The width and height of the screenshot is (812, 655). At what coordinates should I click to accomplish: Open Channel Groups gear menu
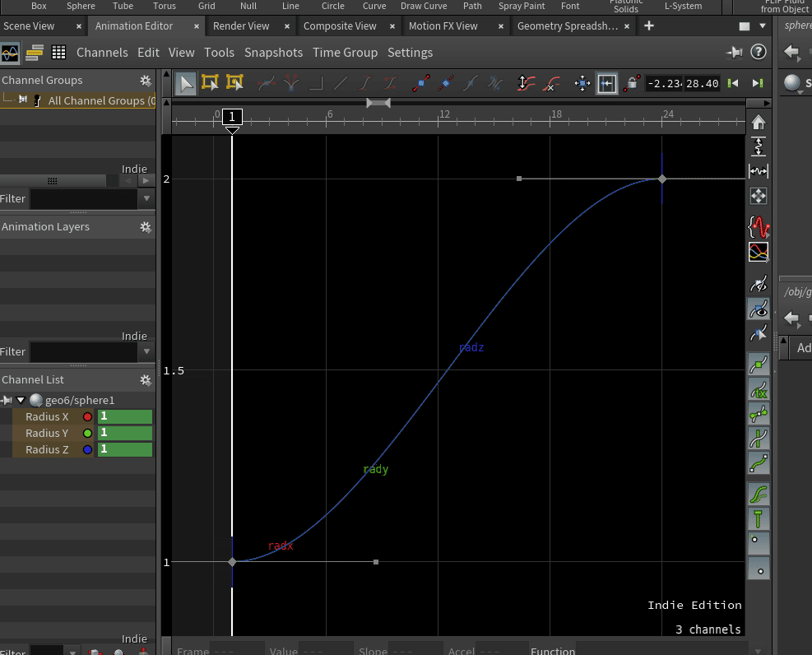[x=146, y=81]
